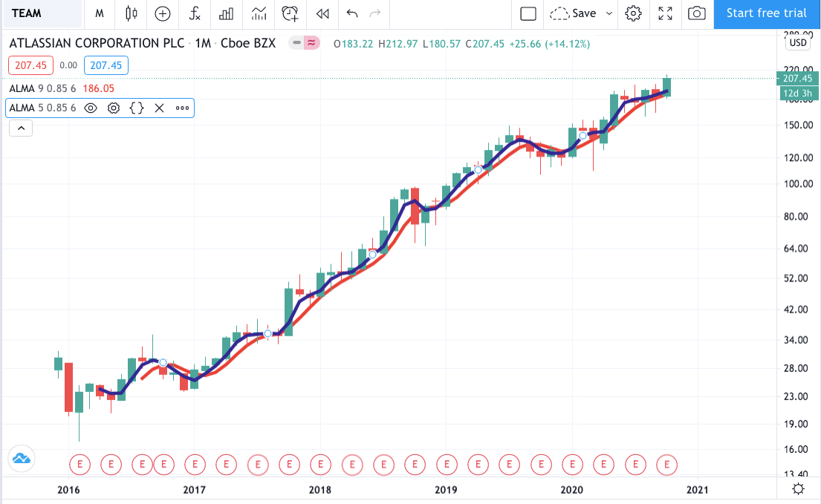Open the financials bar chart icon
Screen dimensions: 821x504
tap(226, 13)
